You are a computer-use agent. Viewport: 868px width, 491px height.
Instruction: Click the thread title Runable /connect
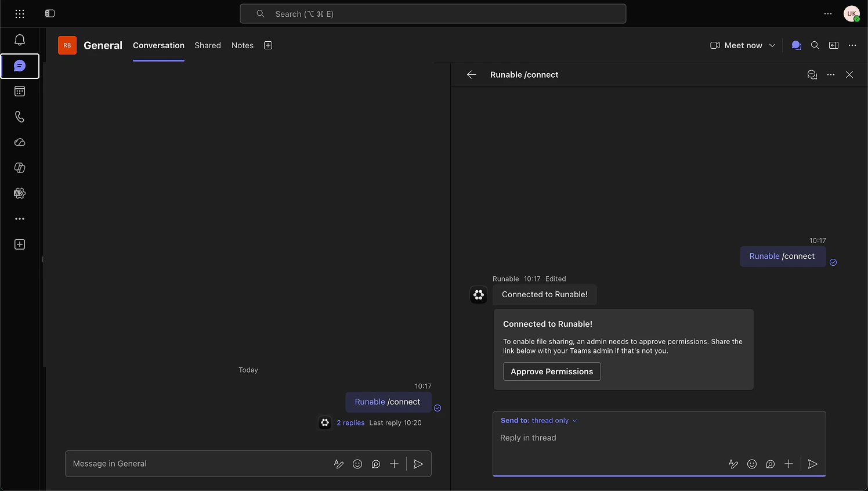tap(525, 74)
